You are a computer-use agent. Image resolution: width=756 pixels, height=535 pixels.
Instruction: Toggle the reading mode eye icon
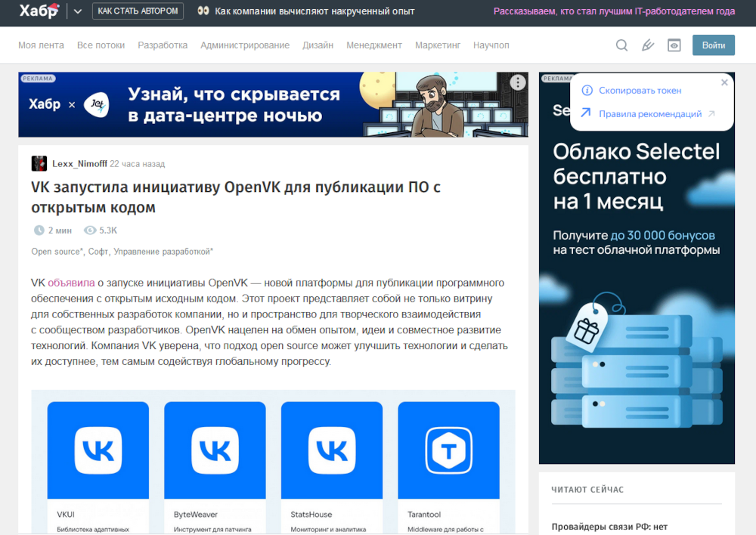click(674, 45)
